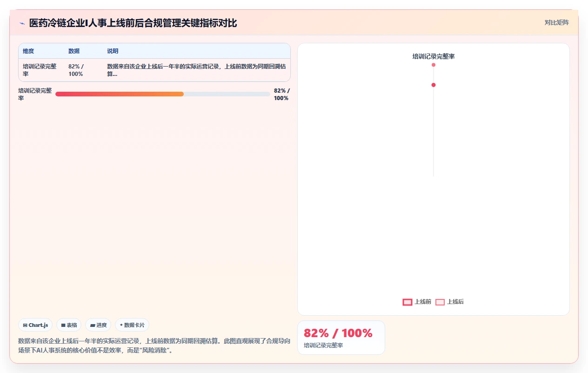Toggle the 上线前 legend item
Viewport: 588px width, 373px height.
click(417, 302)
